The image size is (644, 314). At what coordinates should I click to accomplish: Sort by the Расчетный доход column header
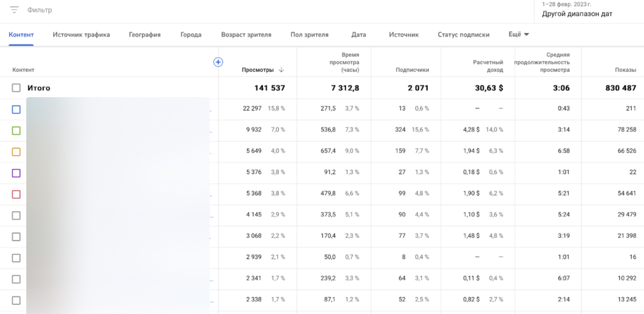(x=488, y=66)
